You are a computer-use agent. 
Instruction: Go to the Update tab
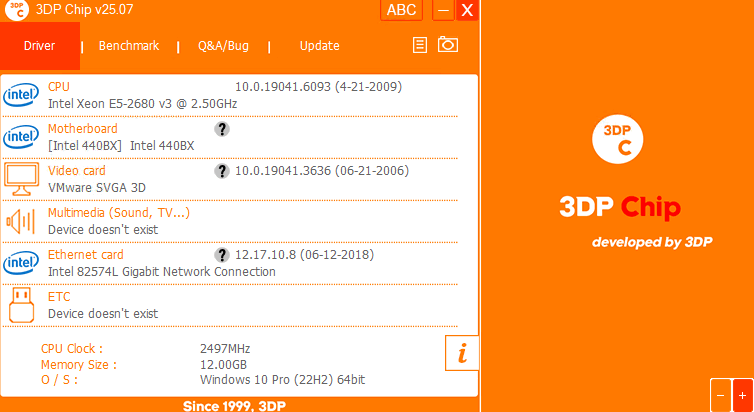click(320, 46)
